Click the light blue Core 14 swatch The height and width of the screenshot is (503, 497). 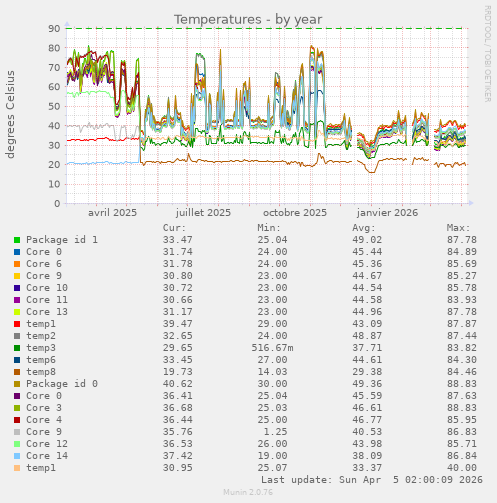point(17,456)
